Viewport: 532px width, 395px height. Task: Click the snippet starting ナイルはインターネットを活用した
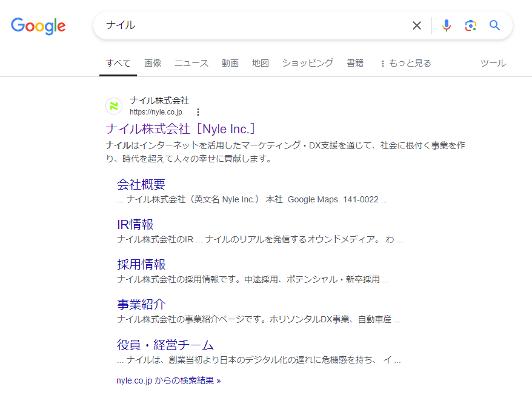(285, 152)
